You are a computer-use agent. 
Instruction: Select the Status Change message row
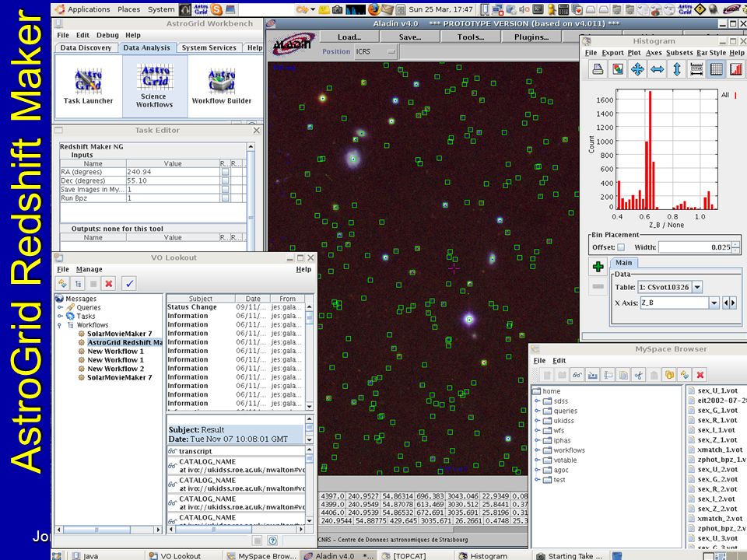pyautogui.click(x=235, y=307)
